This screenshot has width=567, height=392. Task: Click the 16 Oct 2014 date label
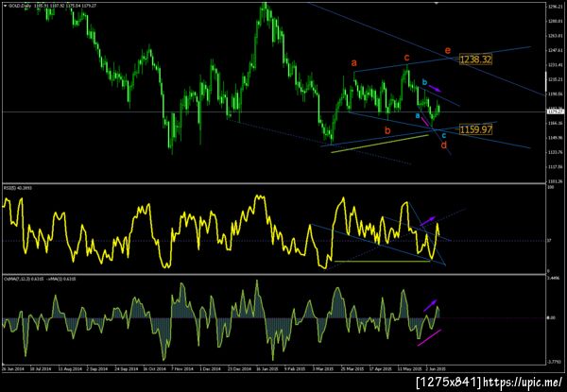154,369
